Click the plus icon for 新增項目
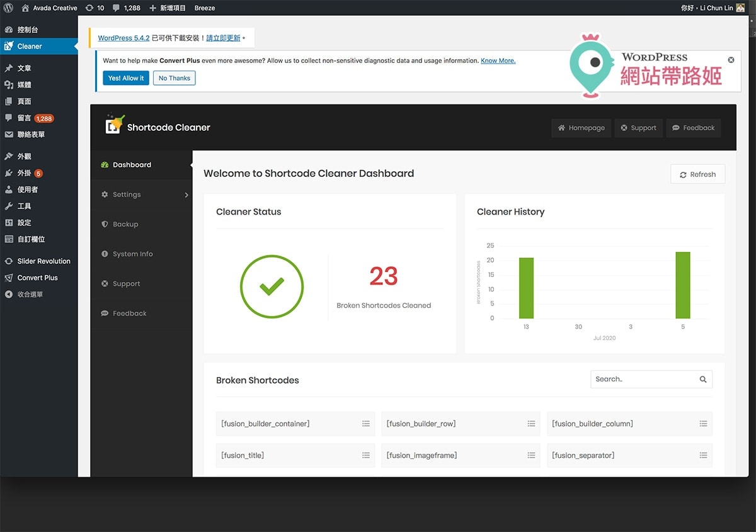 click(152, 8)
